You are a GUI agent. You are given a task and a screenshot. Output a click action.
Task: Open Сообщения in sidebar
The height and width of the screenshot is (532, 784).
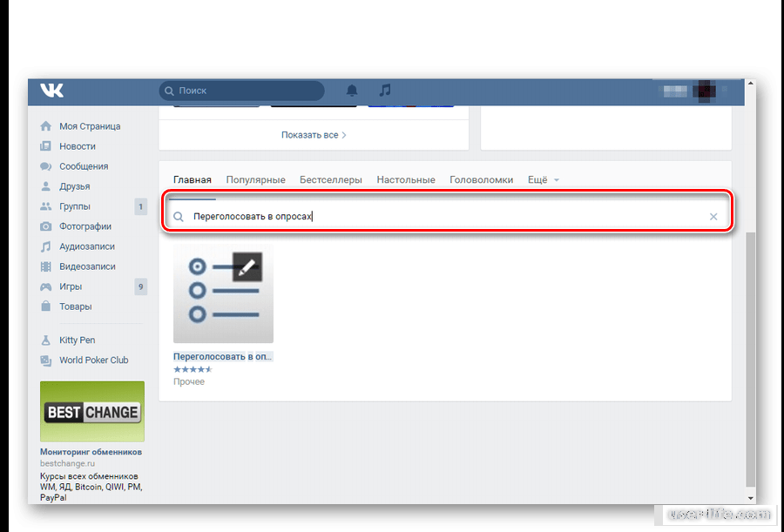[84, 166]
